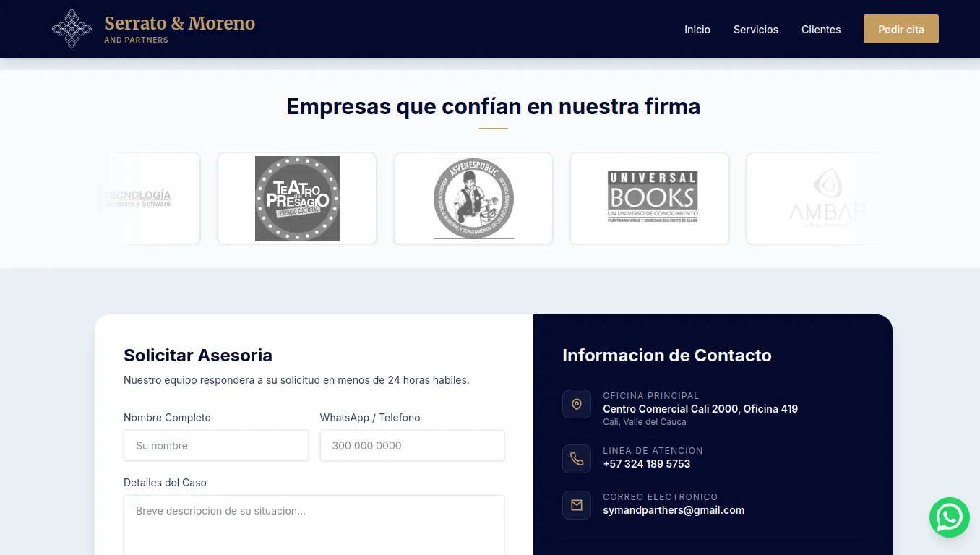The image size is (980, 555).
Task: Select the Asvenespublic client logo
Action: [x=473, y=199]
